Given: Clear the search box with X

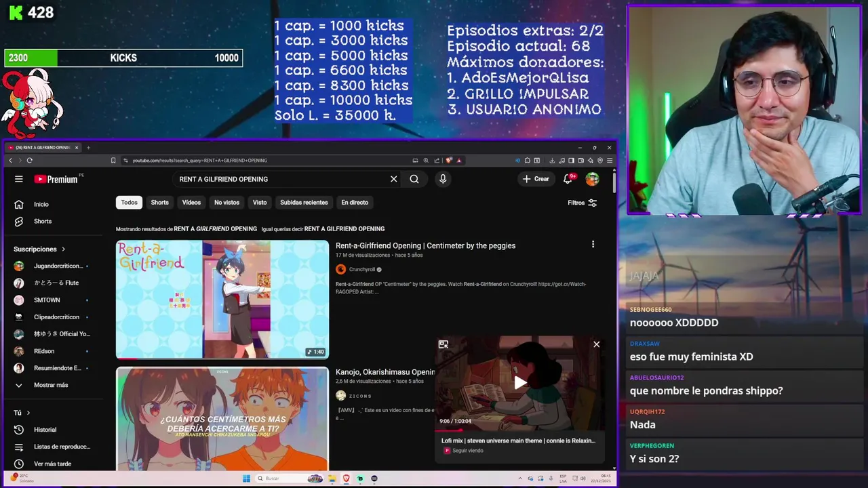Looking at the screenshot, I should tap(393, 179).
